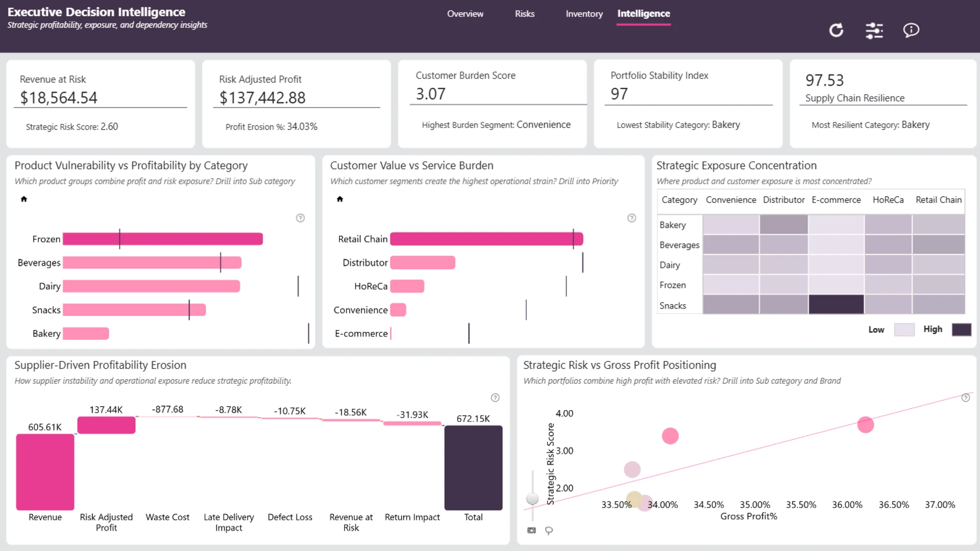Click the 605.61K waterfall data label
The height and width of the screenshot is (551, 980).
point(45,427)
